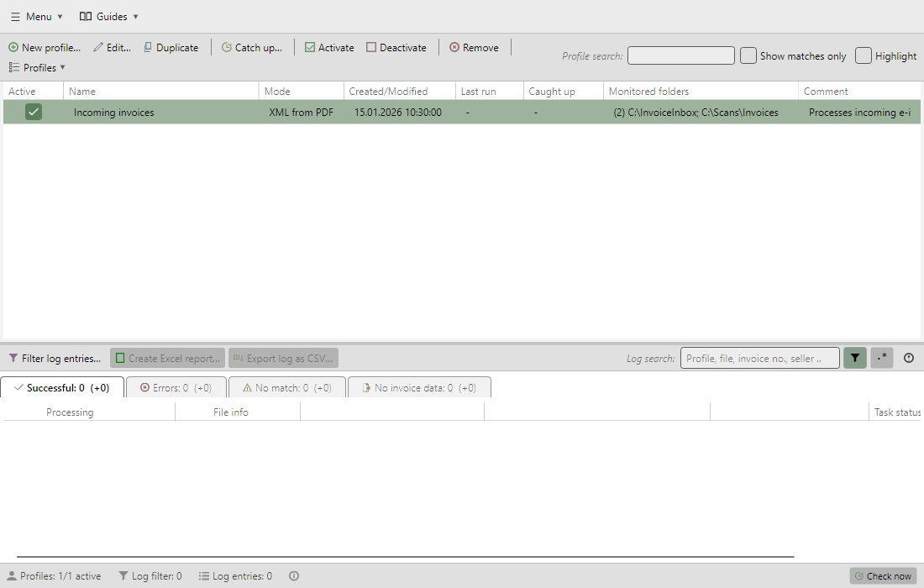The image size is (924, 588).
Task: Sort by Name column header
Action: point(161,92)
